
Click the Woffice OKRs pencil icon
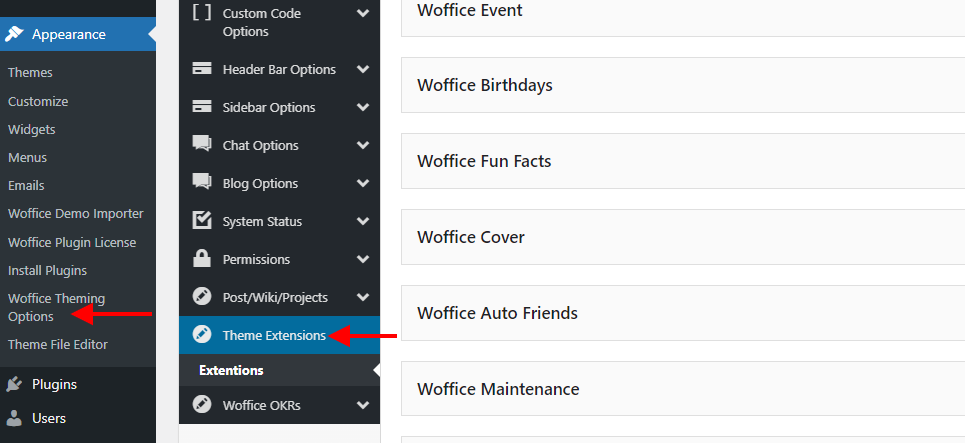click(202, 405)
